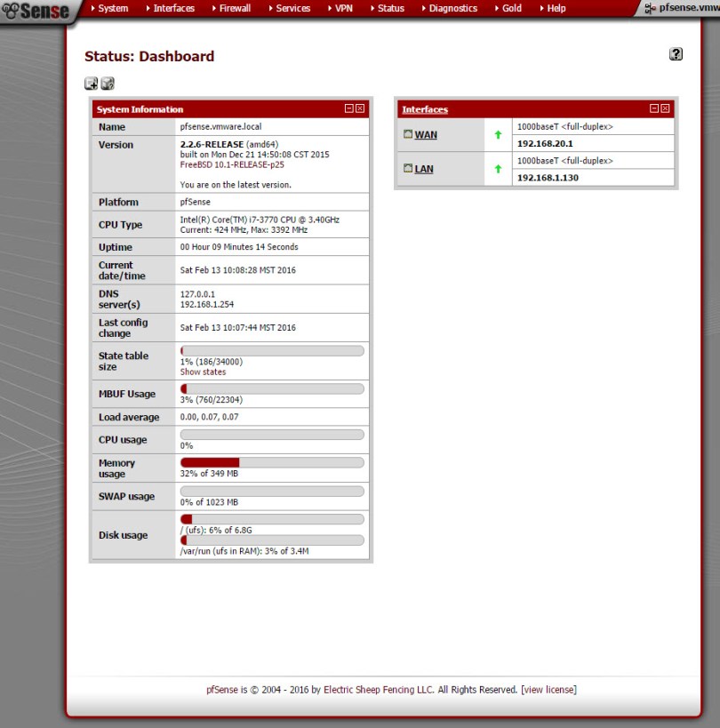720x728 pixels.
Task: Click the green up arrow beside LAN
Action: tap(498, 169)
